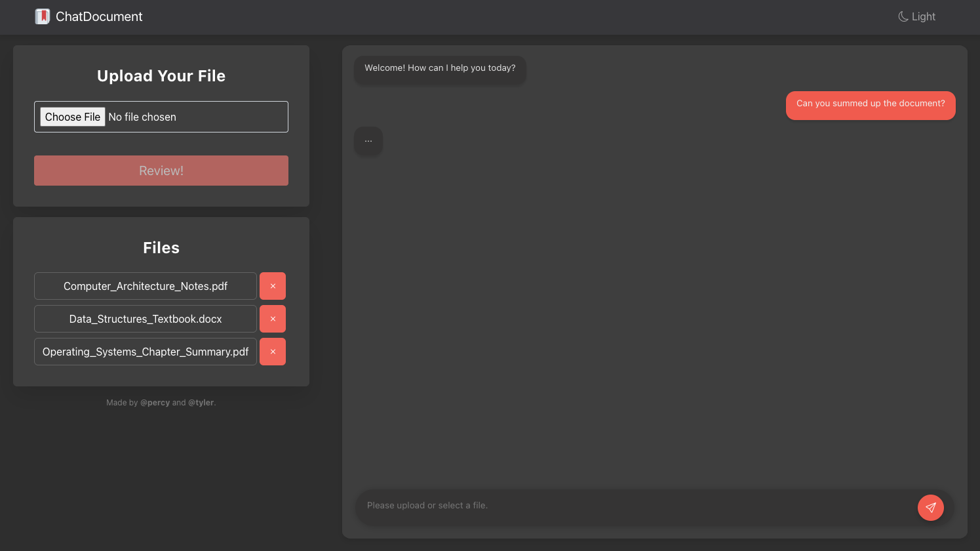
Task: Click the ChatDocument bookmark logo icon
Action: pos(43,16)
